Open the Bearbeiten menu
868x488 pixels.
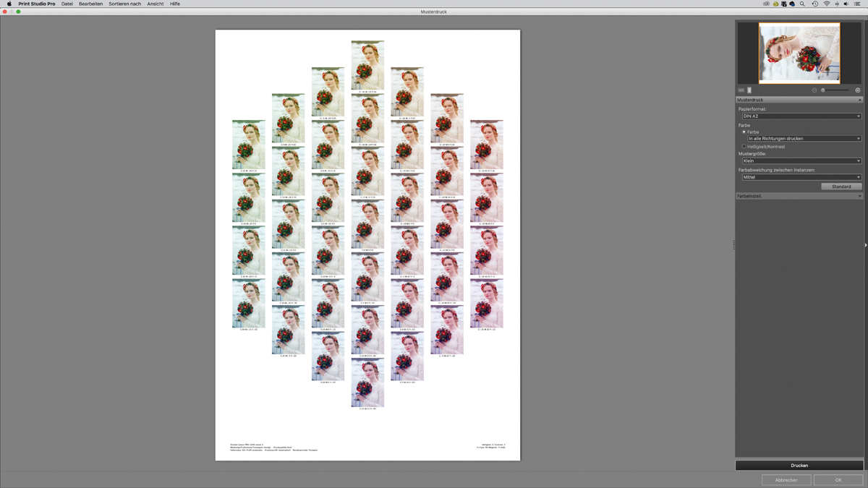pyautogui.click(x=90, y=4)
